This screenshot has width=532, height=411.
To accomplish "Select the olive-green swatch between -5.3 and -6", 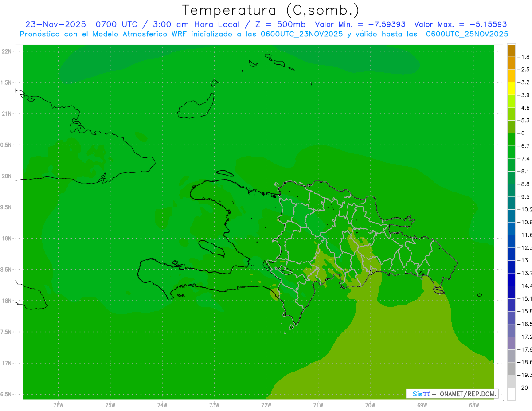I will click(511, 127).
